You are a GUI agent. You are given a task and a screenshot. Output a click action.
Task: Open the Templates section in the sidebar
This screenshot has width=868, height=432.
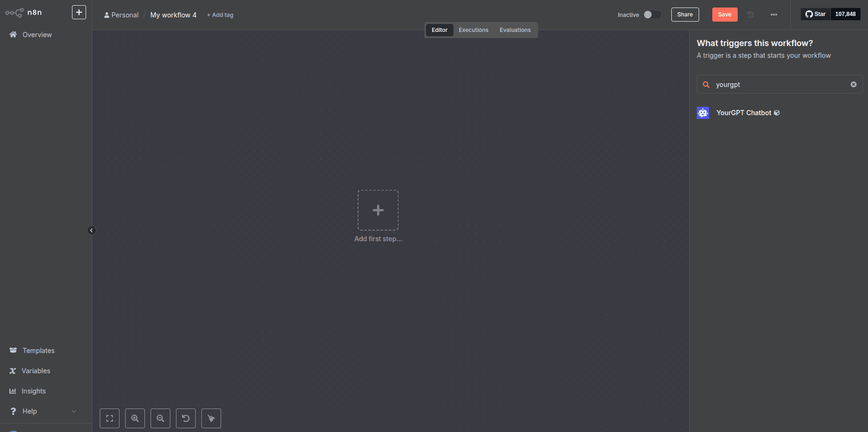pos(38,350)
